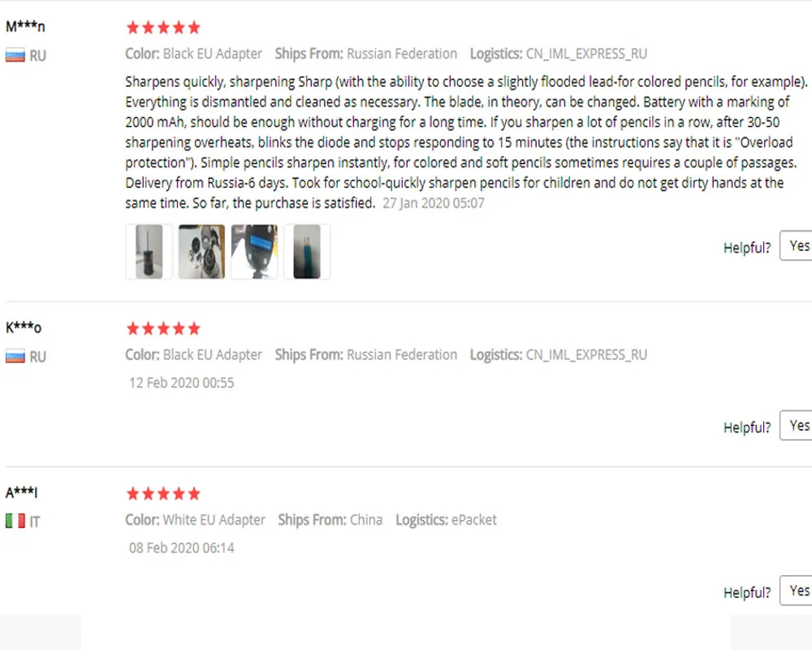This screenshot has width=812, height=650.
Task: Select reviewer name A***l
Action: coord(21,492)
